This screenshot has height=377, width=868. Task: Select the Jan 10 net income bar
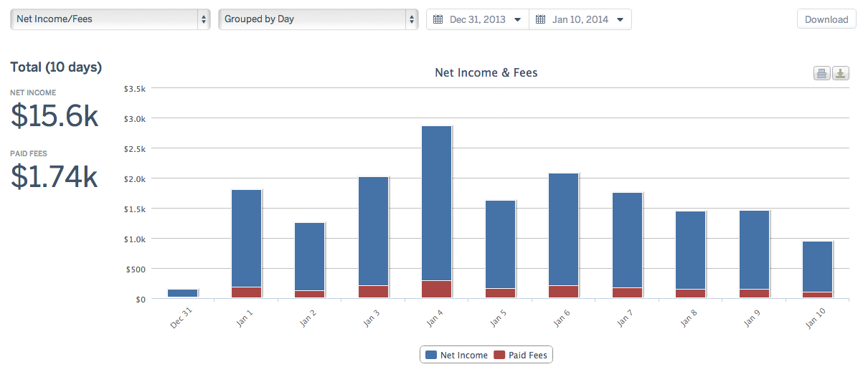click(817, 266)
